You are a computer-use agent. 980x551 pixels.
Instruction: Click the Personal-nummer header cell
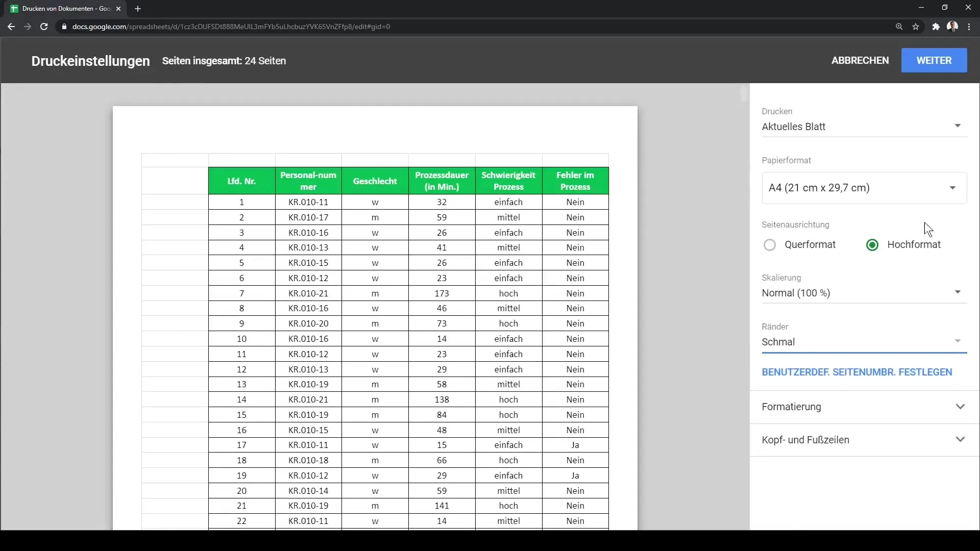point(308,181)
